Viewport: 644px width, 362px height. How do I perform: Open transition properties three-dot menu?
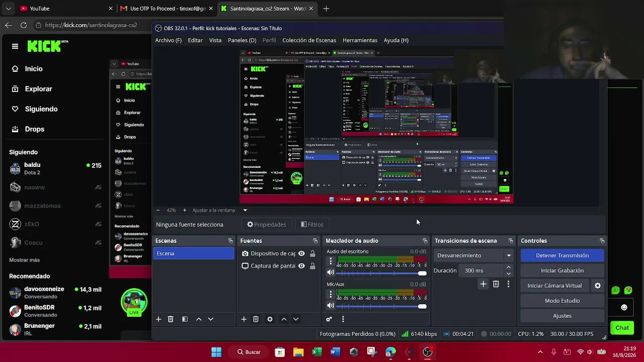(508, 284)
